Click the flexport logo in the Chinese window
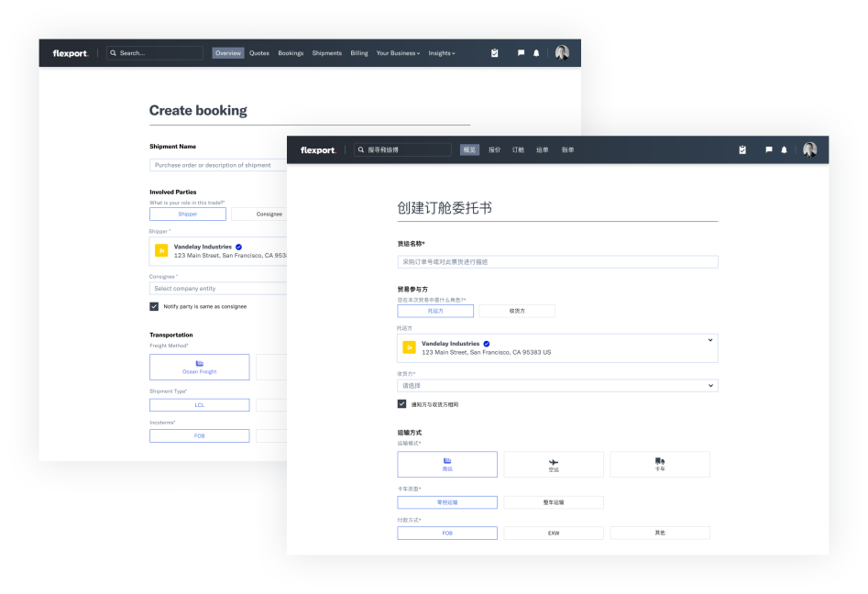The height and width of the screenshot is (594, 868). click(x=318, y=150)
